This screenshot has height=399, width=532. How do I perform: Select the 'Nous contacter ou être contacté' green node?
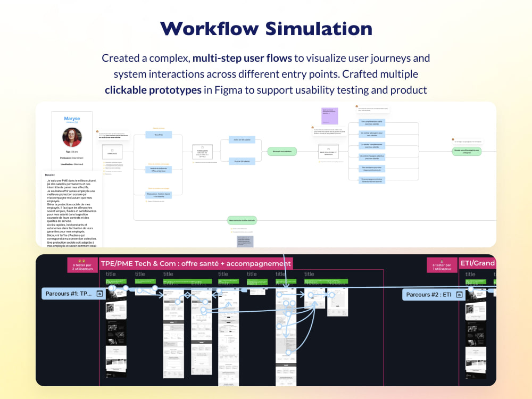242,220
